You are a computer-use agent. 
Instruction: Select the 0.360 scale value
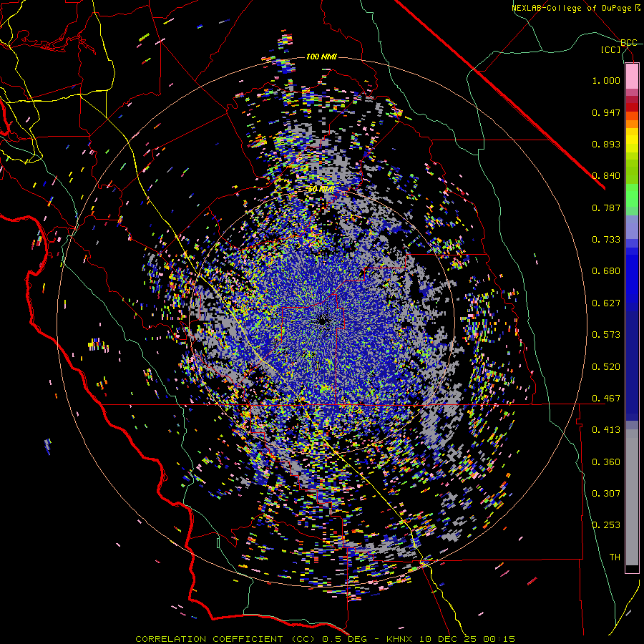[606, 462]
